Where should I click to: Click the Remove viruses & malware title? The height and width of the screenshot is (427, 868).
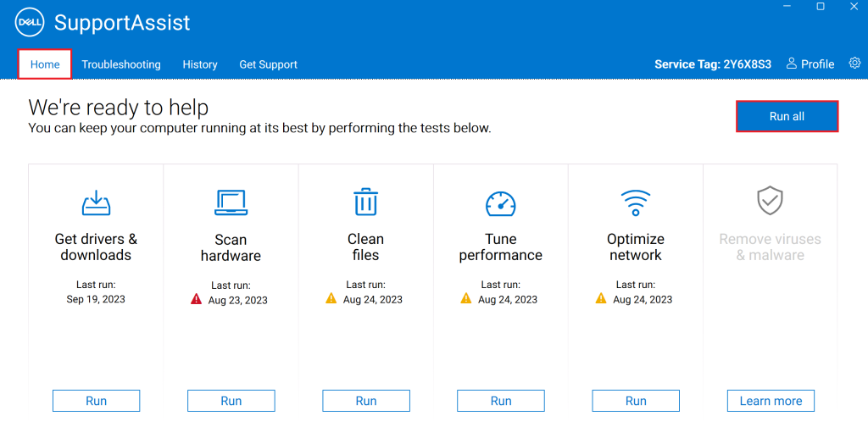pyautogui.click(x=770, y=247)
